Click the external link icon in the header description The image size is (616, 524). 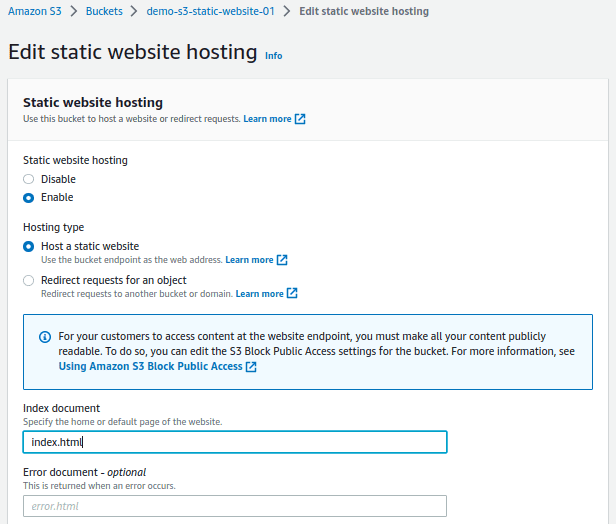point(300,119)
